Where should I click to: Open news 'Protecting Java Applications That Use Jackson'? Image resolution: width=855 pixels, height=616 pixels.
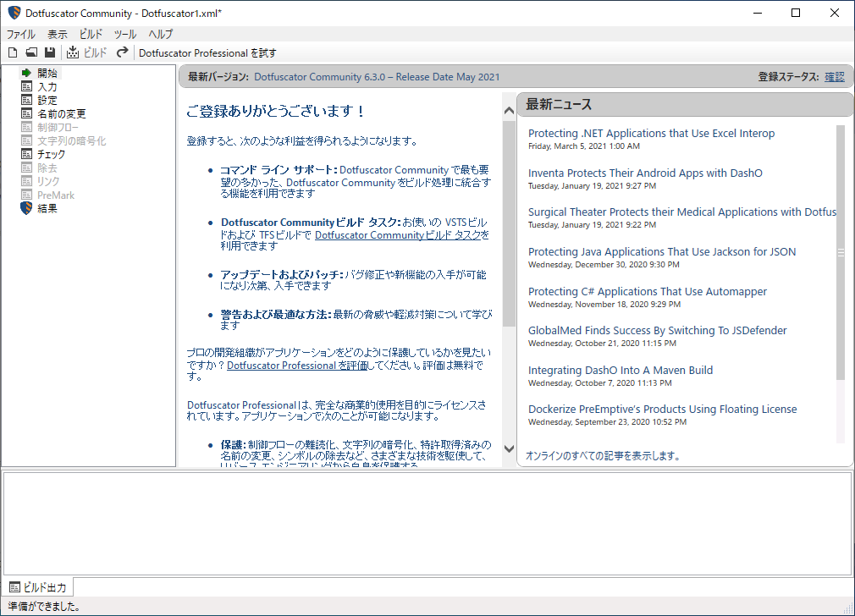(662, 252)
